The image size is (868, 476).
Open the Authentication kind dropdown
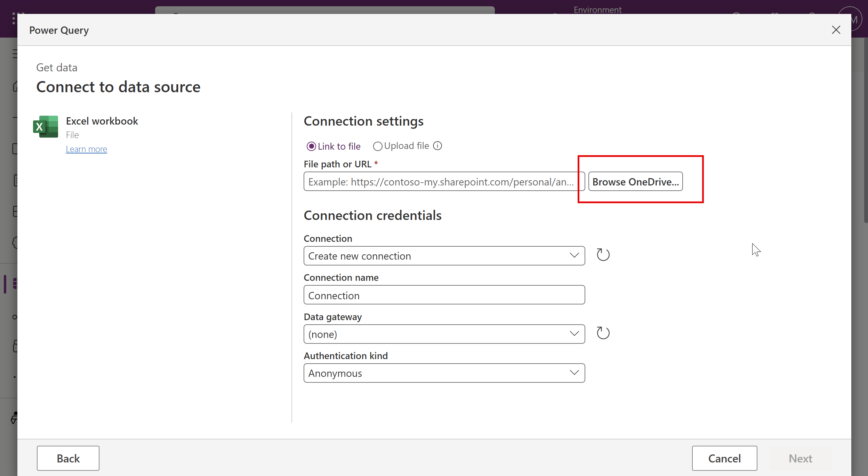444,373
